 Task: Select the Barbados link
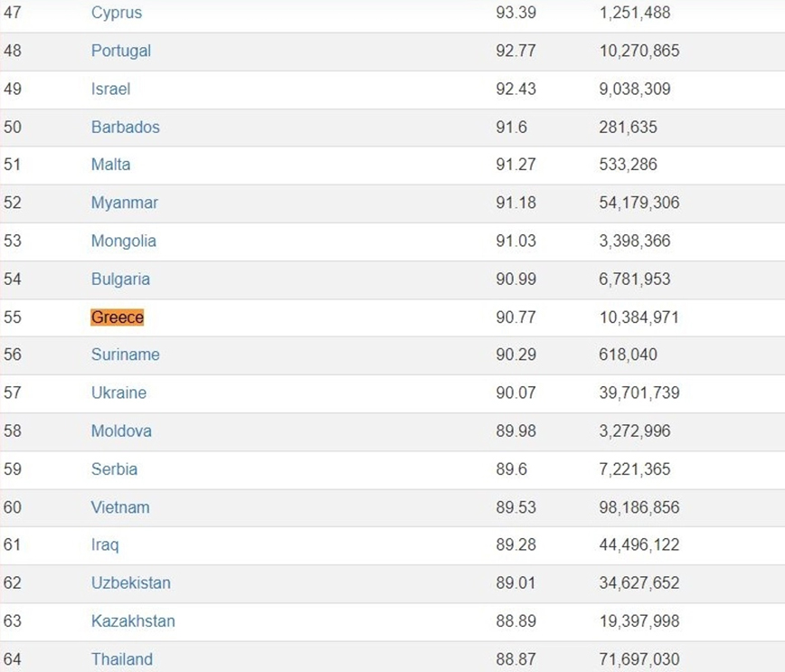tap(125, 128)
